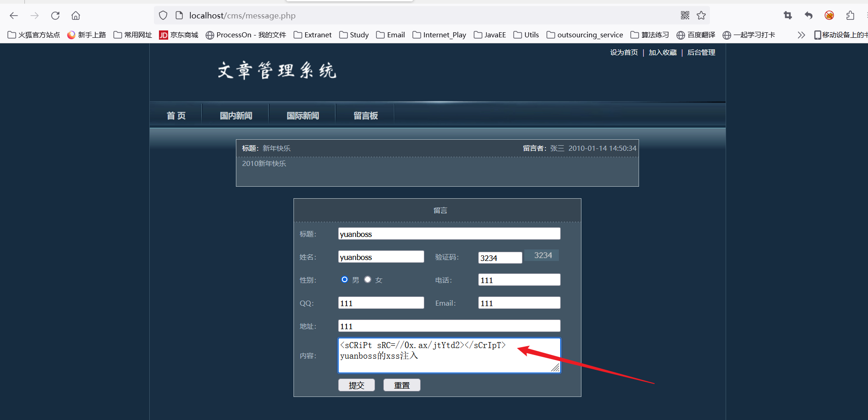
Task: Bookmark this page with the star icon
Action: [701, 16]
